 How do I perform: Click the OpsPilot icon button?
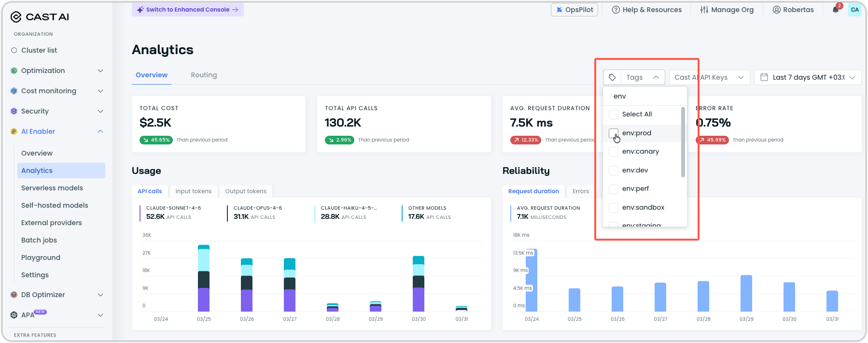point(574,10)
